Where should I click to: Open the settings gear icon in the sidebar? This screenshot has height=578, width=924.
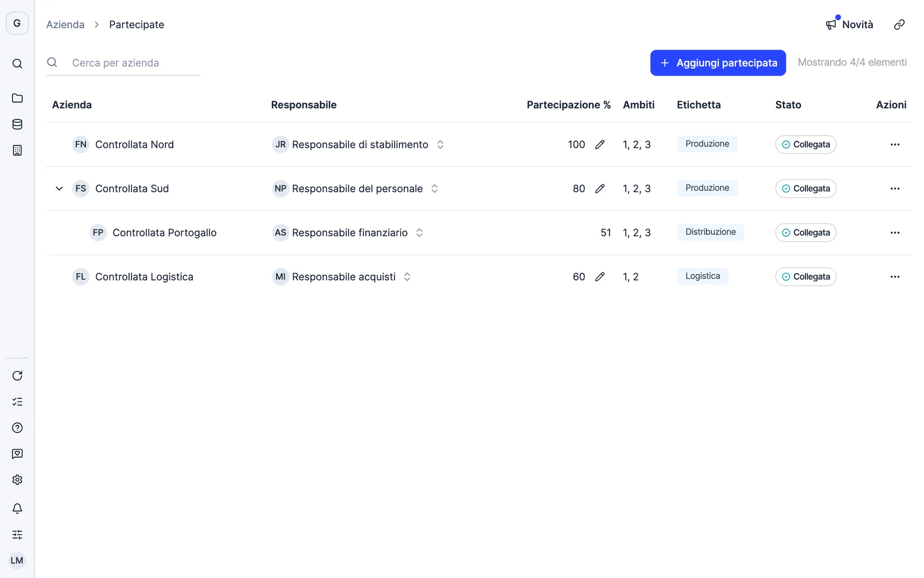(x=17, y=480)
